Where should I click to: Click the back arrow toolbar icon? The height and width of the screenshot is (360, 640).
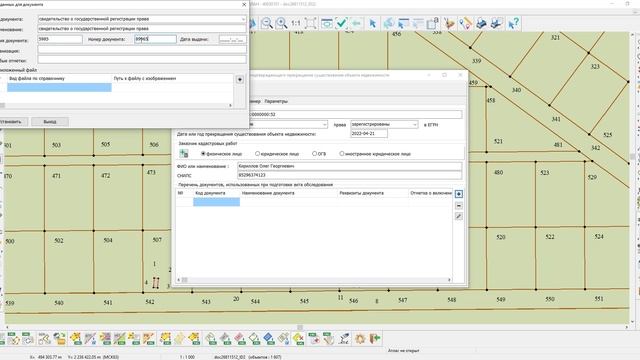click(356, 23)
